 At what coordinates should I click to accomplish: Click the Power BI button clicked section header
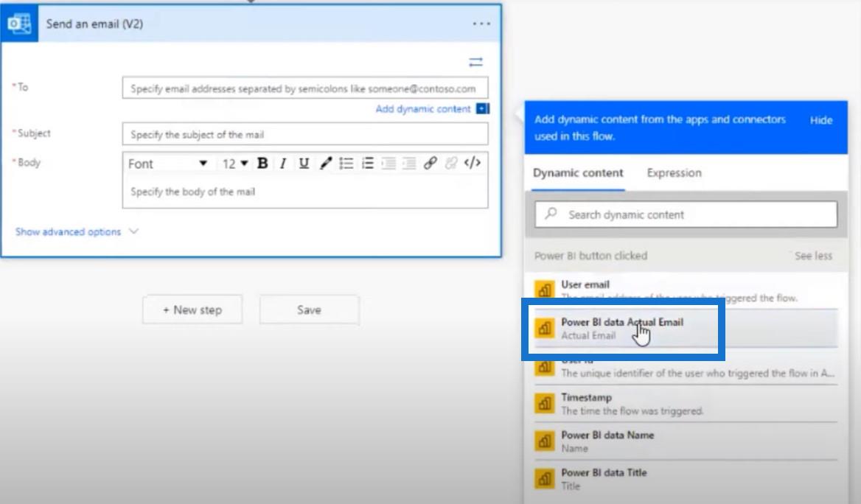[x=591, y=256]
